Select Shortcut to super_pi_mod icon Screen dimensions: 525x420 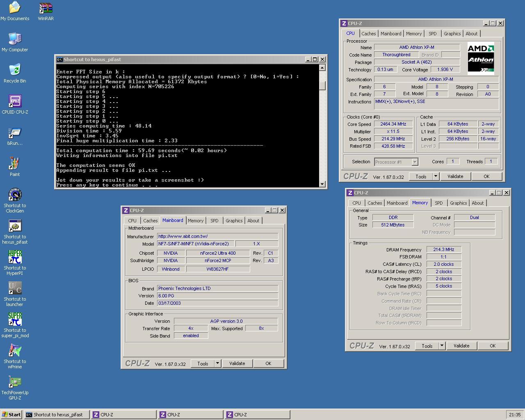click(x=15, y=325)
